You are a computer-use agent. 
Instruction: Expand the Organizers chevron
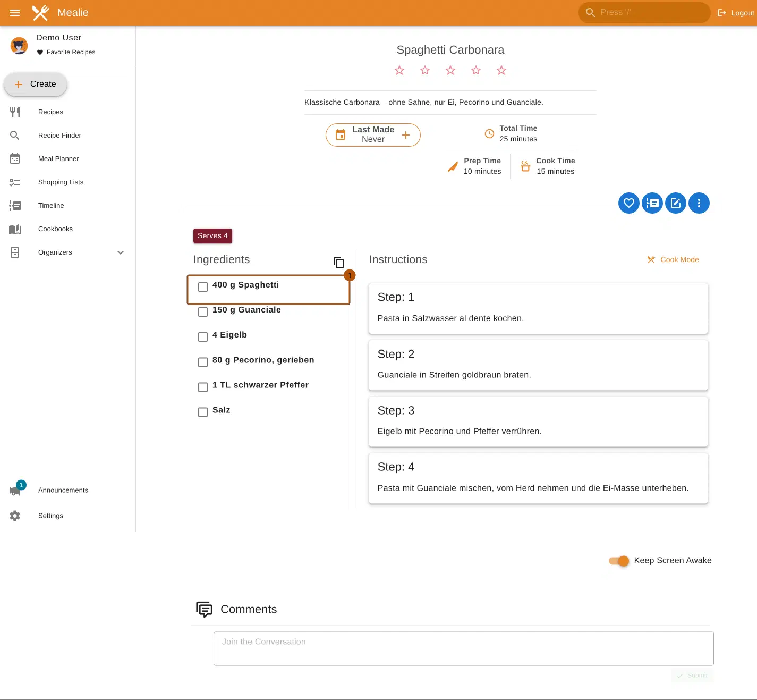[121, 252]
